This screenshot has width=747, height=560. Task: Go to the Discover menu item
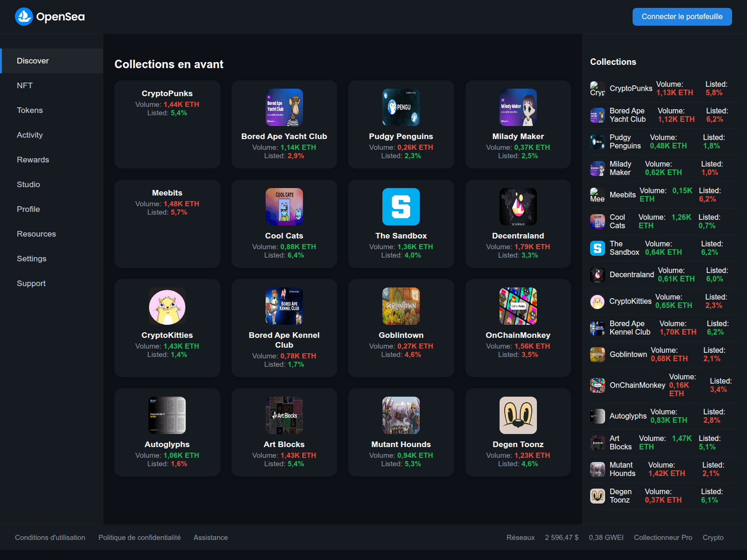pyautogui.click(x=33, y=61)
